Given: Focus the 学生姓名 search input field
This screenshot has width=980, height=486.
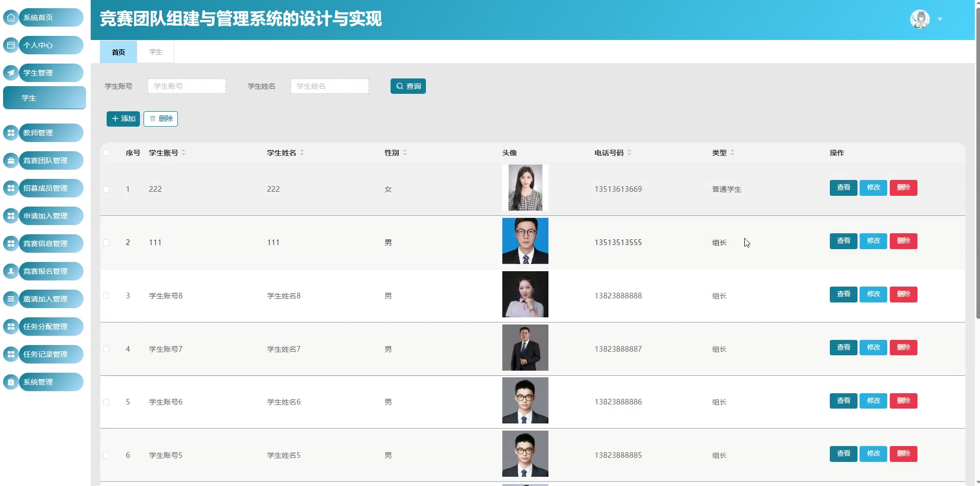Looking at the screenshot, I should point(330,86).
